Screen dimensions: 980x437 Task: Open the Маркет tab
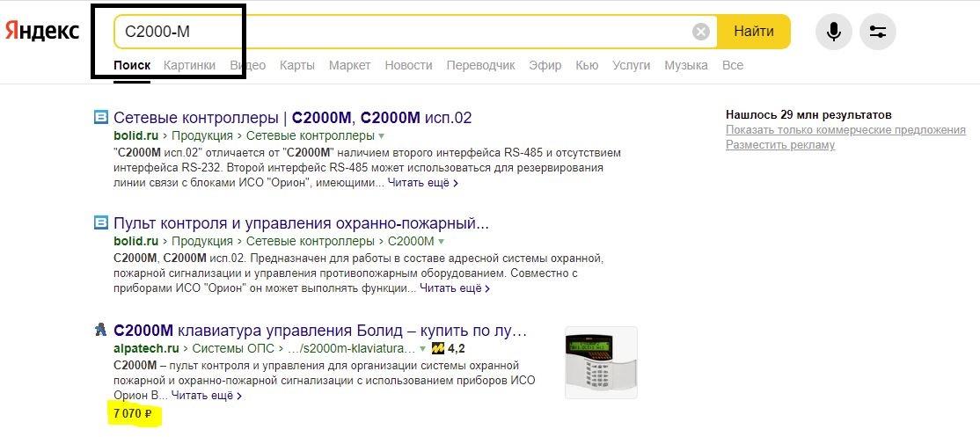[x=349, y=65]
